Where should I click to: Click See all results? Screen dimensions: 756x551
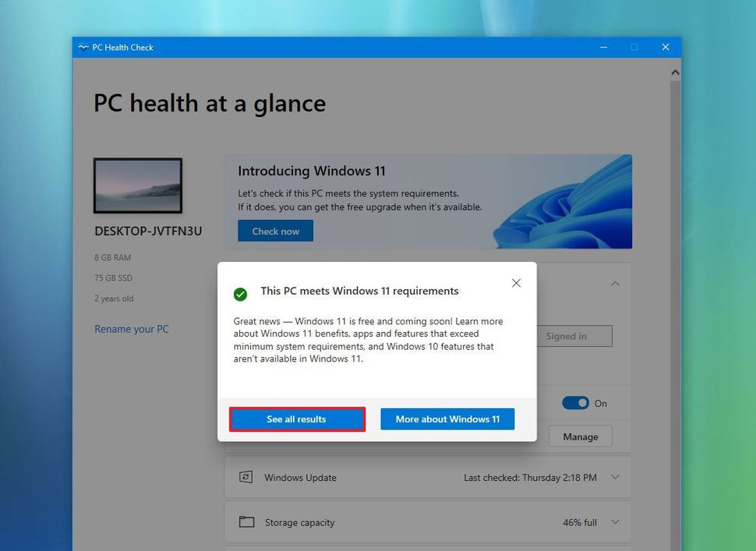point(297,419)
